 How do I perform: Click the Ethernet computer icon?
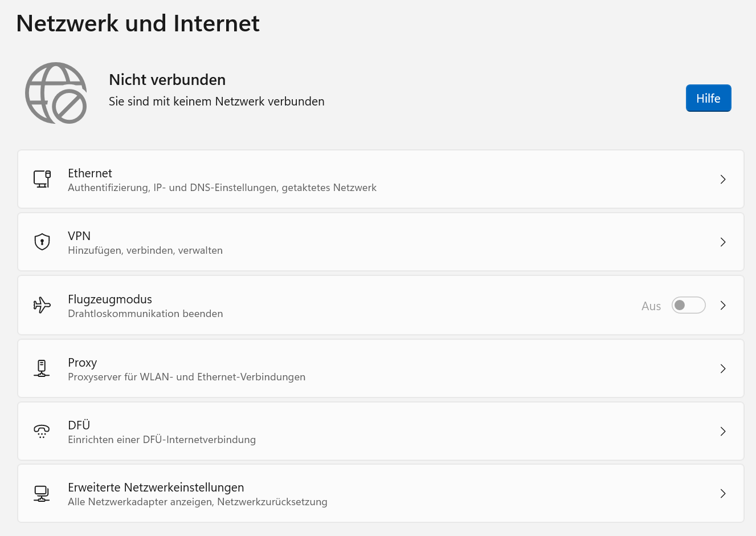(42, 179)
